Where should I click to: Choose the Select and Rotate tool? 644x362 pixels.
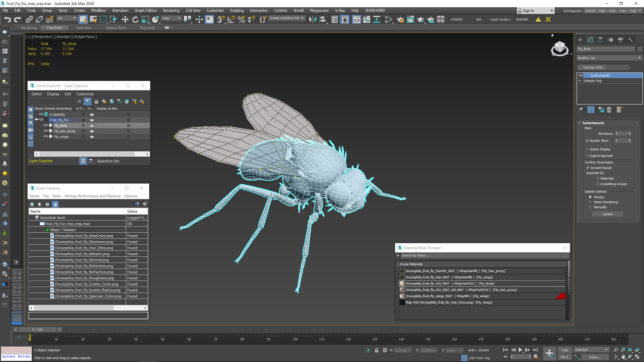135,19
